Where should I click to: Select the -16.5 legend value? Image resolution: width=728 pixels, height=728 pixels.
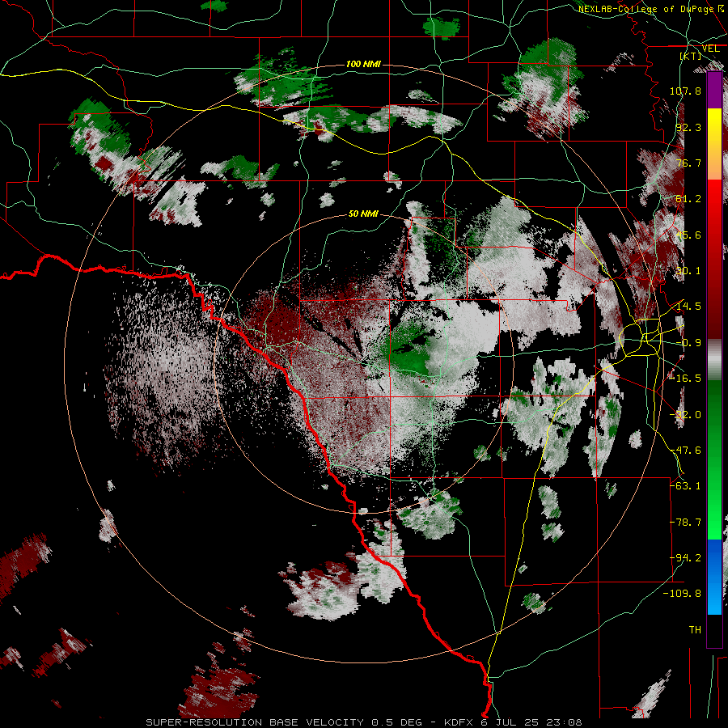[685, 379]
